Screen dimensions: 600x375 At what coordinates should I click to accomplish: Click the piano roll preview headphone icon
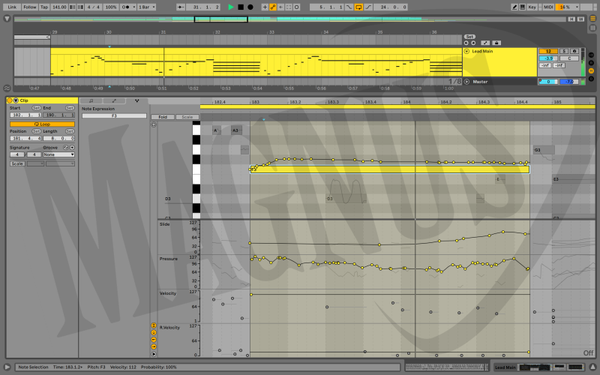pos(154,125)
